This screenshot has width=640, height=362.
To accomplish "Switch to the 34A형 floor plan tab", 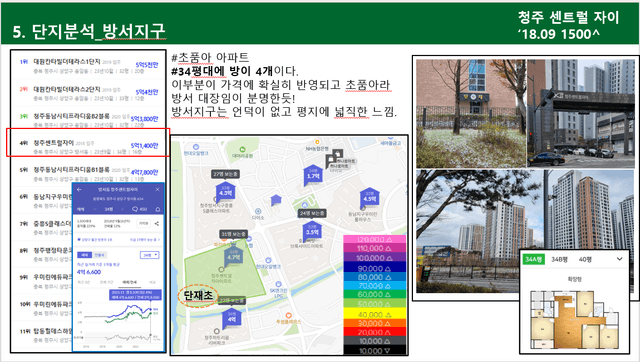I will coord(533,259).
